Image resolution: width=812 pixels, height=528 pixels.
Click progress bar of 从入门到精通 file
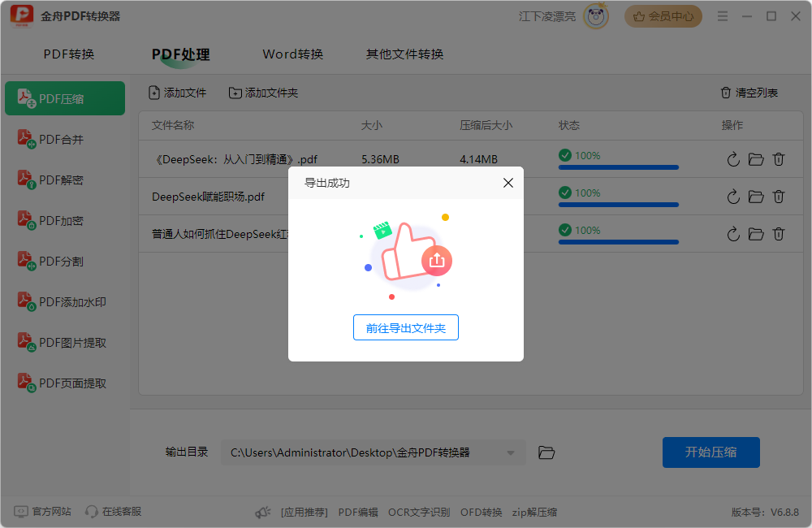(x=618, y=167)
